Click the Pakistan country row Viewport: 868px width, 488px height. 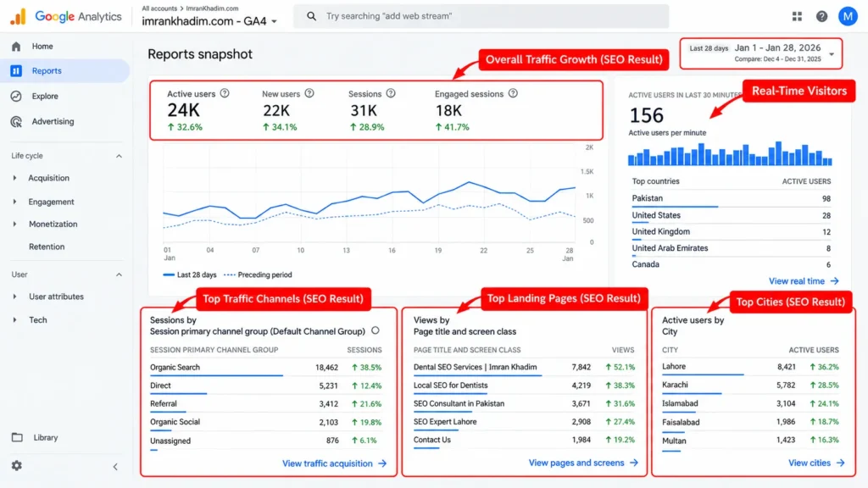tap(732, 198)
